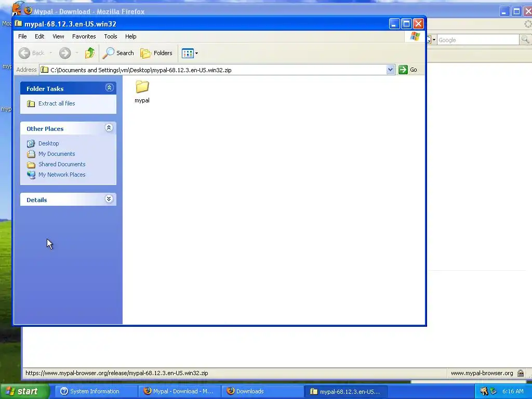532x399 pixels.
Task: Close the mypal zip window
Action: tap(418, 24)
